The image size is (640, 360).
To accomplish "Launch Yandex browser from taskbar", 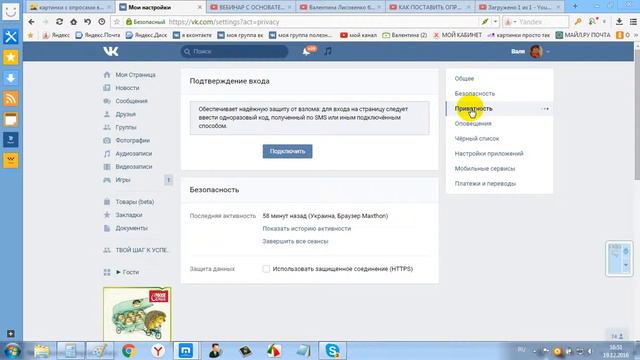I will point(158,351).
